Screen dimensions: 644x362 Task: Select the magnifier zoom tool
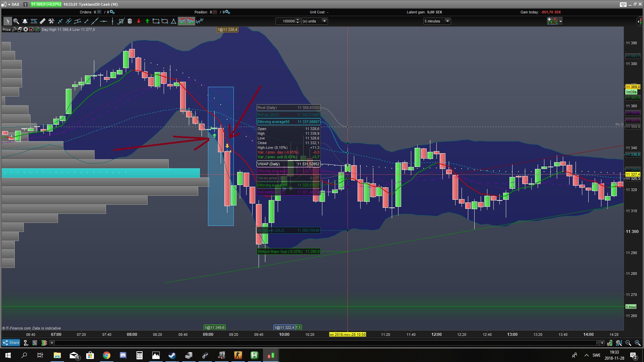point(16,21)
